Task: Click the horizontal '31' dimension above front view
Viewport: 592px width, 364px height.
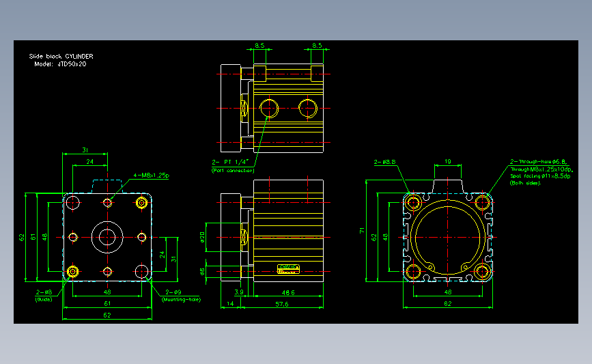Action: (85, 150)
